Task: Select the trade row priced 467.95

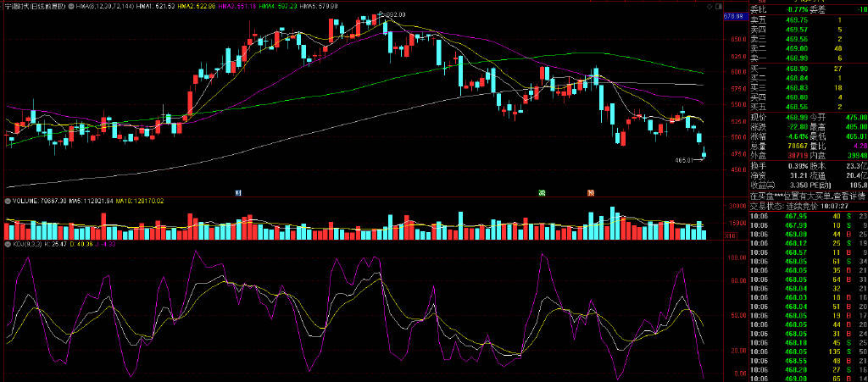Action: [x=808, y=216]
